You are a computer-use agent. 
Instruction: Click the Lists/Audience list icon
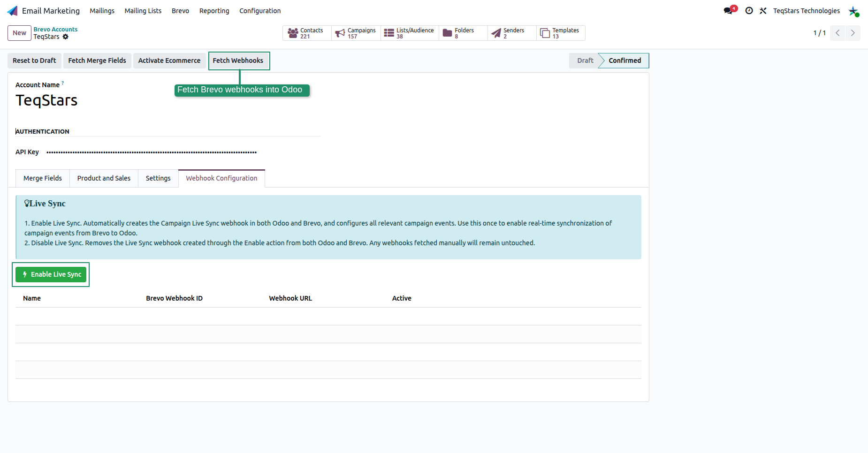pyautogui.click(x=389, y=33)
